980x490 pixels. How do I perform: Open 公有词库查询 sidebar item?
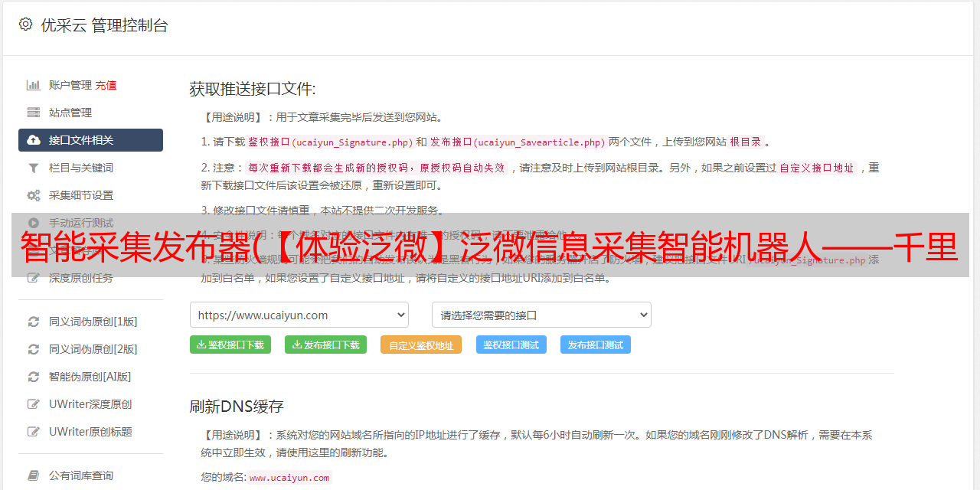click(81, 475)
